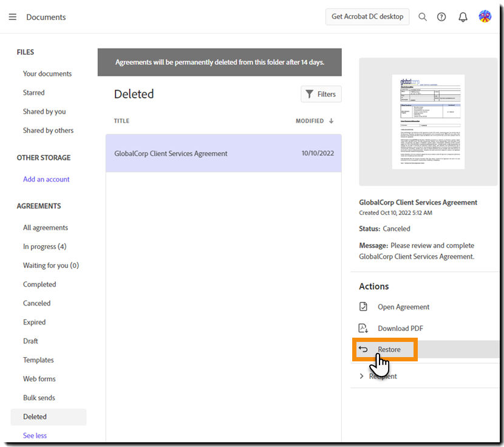This screenshot has width=504, height=447.
Task: Click the Open Agreement action label
Action: 403,307
